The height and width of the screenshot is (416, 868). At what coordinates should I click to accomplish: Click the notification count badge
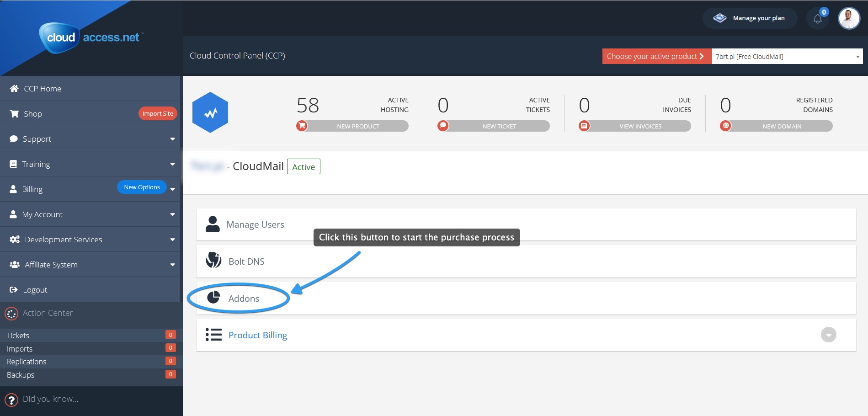click(x=824, y=12)
